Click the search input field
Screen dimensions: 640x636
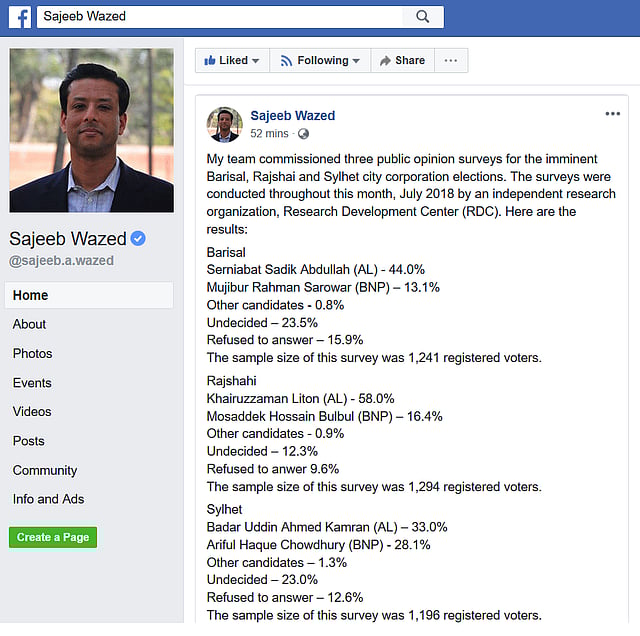point(220,17)
